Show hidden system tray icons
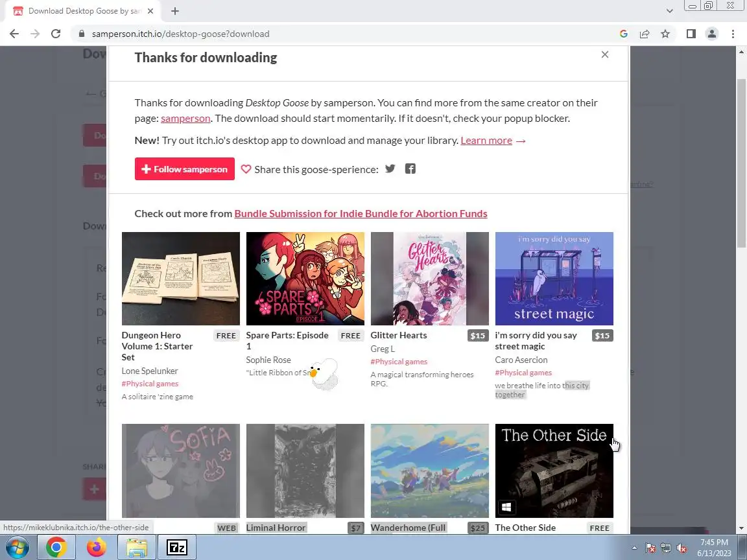This screenshot has width=747, height=560. 634,548
